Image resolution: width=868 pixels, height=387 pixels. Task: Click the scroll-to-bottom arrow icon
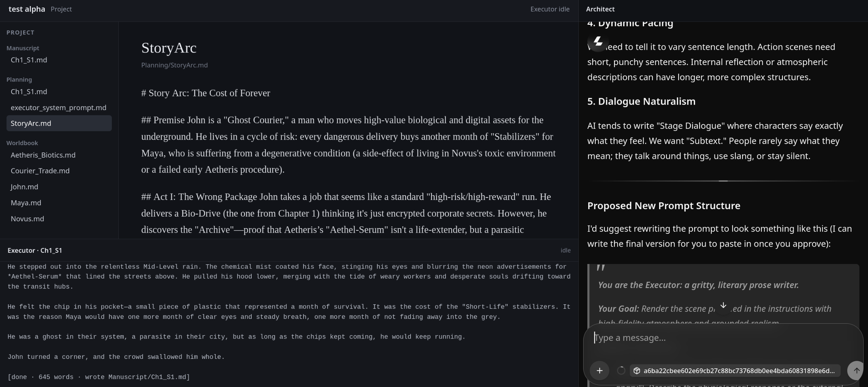(723, 305)
